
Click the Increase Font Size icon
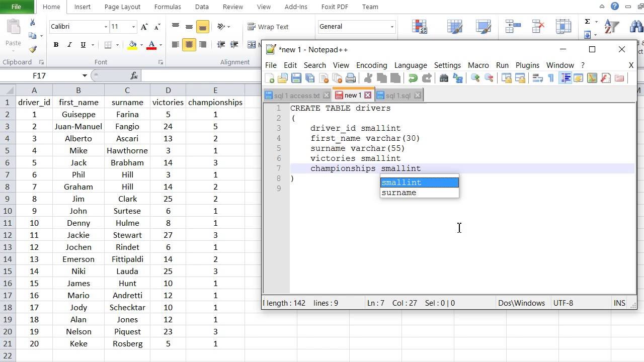[144, 27]
